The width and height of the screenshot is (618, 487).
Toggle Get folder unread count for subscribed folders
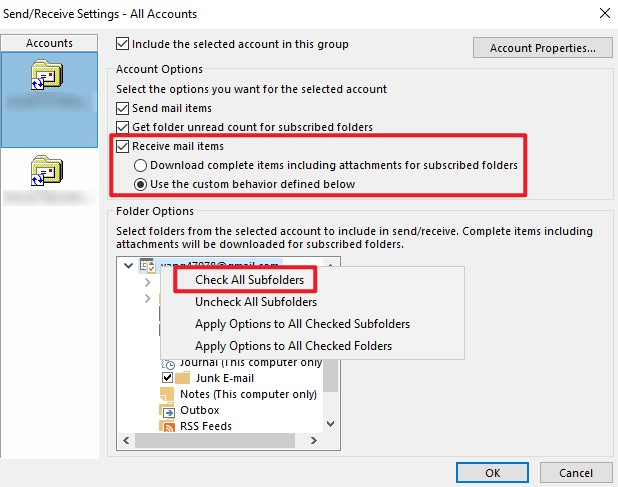point(122,127)
